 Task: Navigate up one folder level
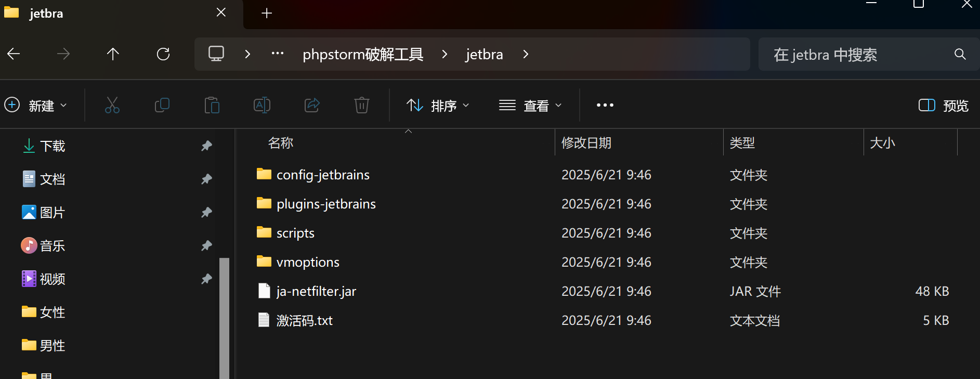pos(113,54)
